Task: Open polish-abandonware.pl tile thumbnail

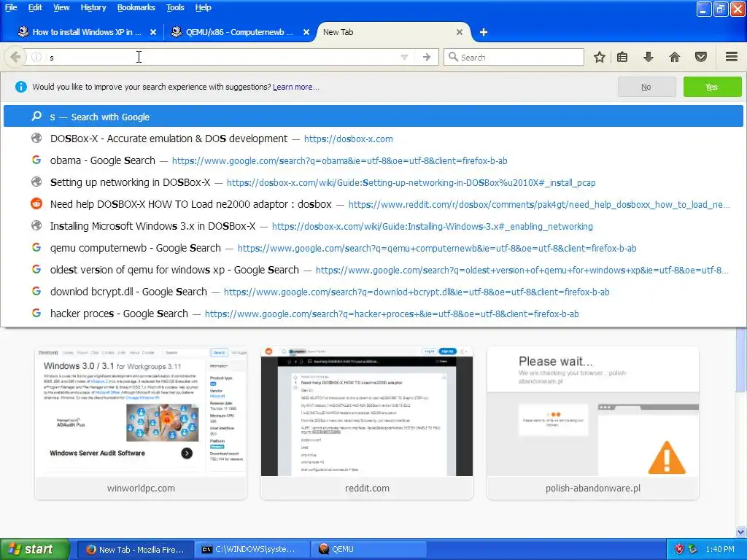Action: pyautogui.click(x=593, y=423)
